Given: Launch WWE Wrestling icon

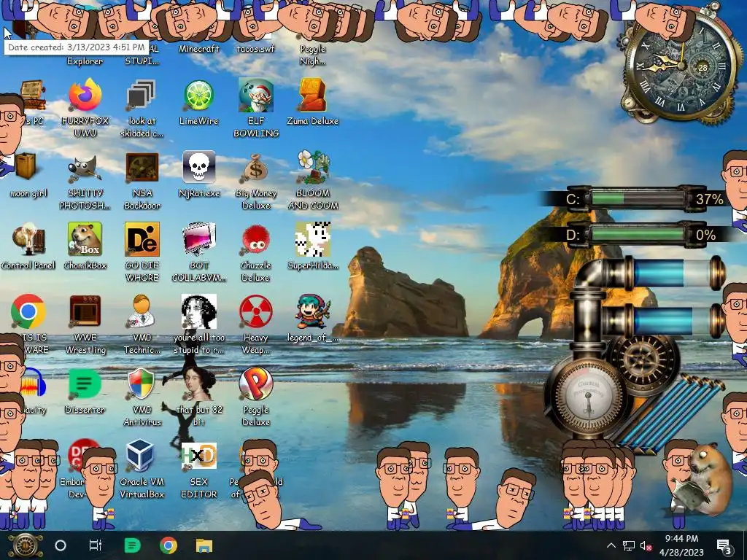Looking at the screenshot, I should tap(85, 312).
